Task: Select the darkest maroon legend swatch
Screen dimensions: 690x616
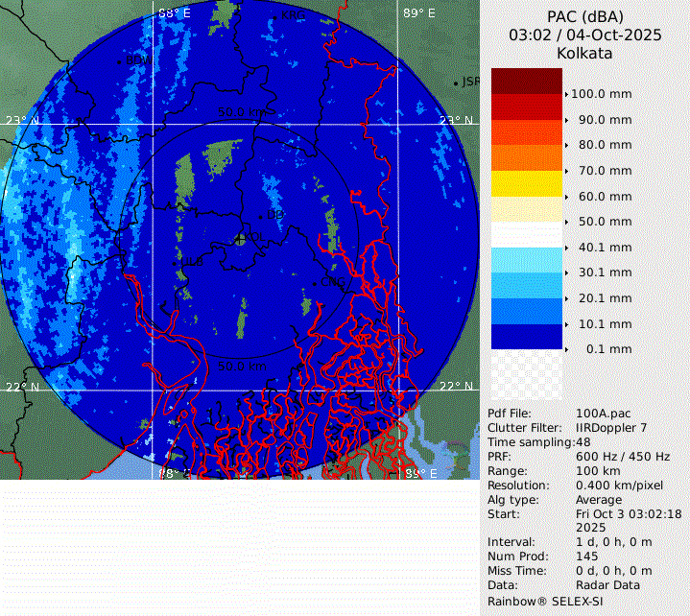Action: [x=526, y=81]
